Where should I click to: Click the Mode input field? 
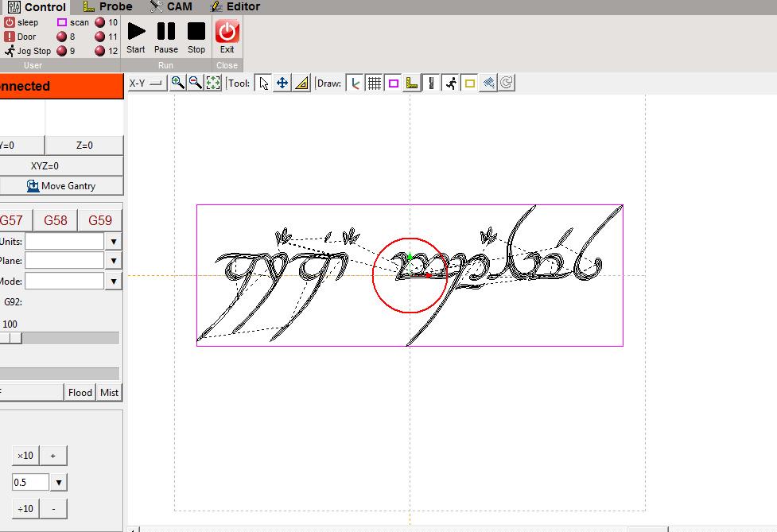click(x=64, y=282)
